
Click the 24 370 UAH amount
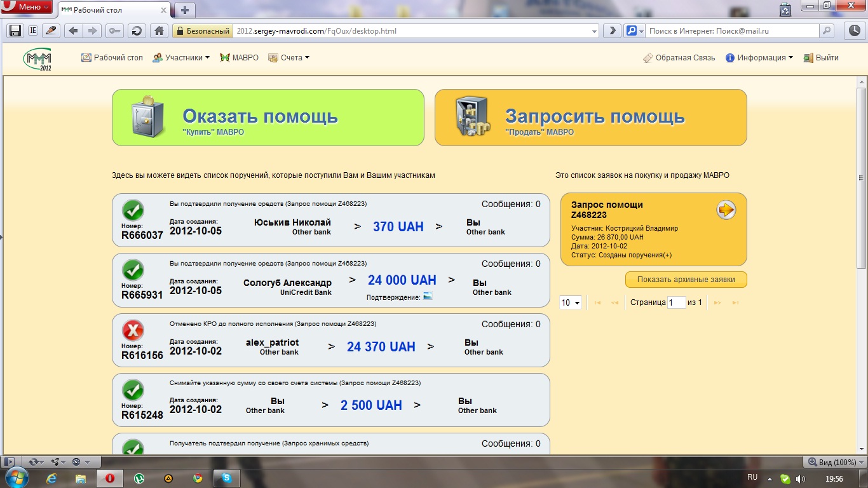tap(381, 347)
